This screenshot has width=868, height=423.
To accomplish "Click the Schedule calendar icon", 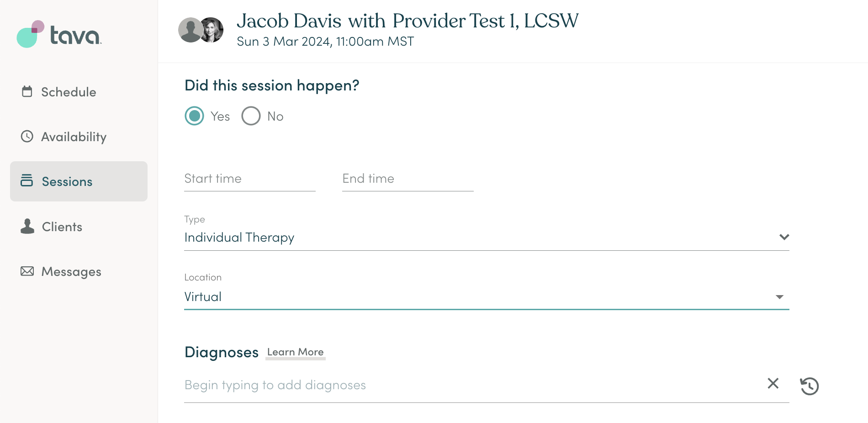I will [x=27, y=91].
